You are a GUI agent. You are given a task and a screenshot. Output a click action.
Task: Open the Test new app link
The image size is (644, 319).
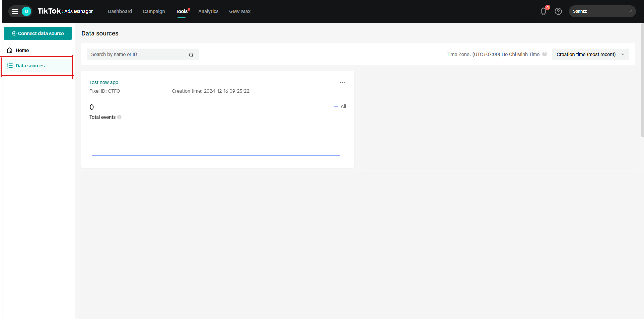[x=104, y=83]
